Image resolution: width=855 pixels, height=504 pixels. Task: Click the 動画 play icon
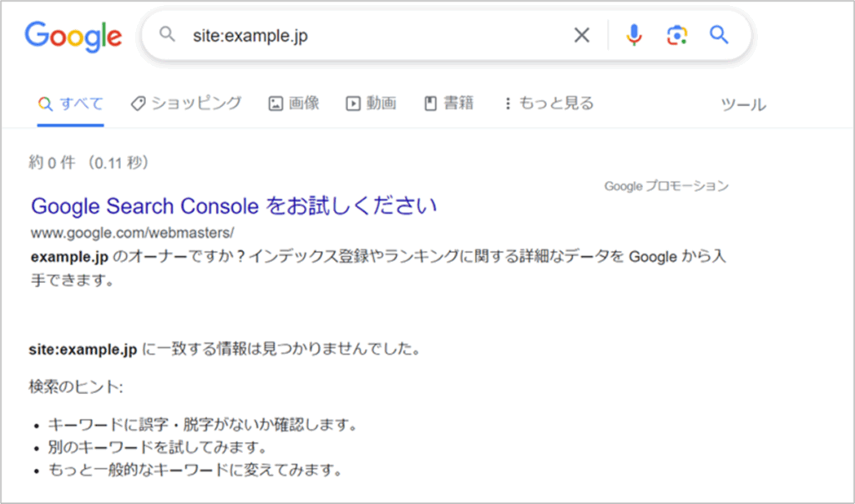tap(353, 104)
